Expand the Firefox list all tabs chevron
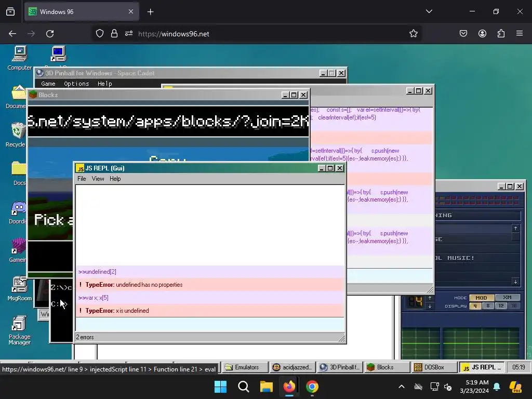This screenshot has width=532, height=399. click(429, 11)
